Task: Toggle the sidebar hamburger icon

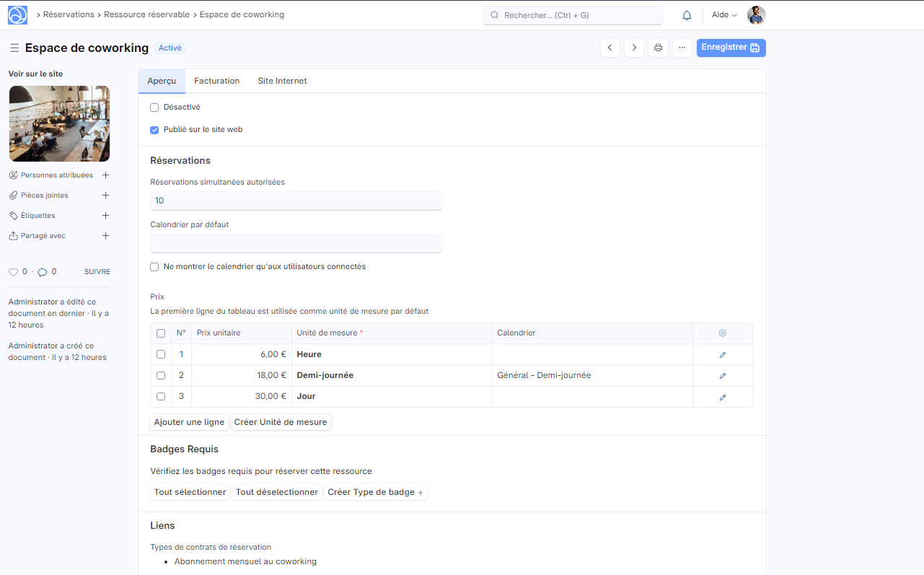Action: [14, 48]
